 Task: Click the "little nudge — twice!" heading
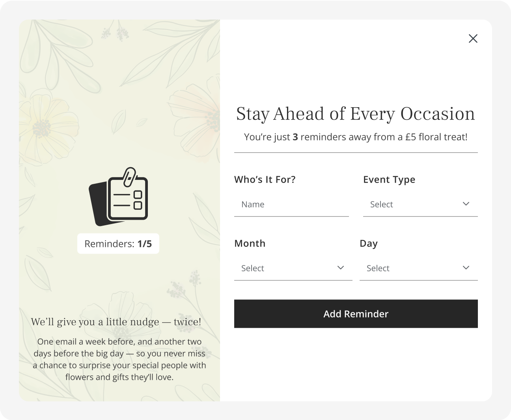(116, 322)
